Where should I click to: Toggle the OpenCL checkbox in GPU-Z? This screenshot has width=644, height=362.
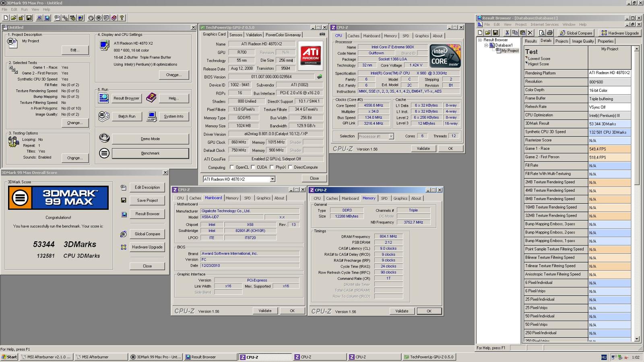(x=231, y=167)
